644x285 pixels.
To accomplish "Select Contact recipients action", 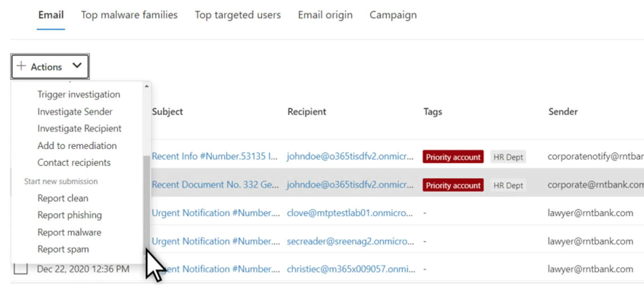I will [x=74, y=162].
